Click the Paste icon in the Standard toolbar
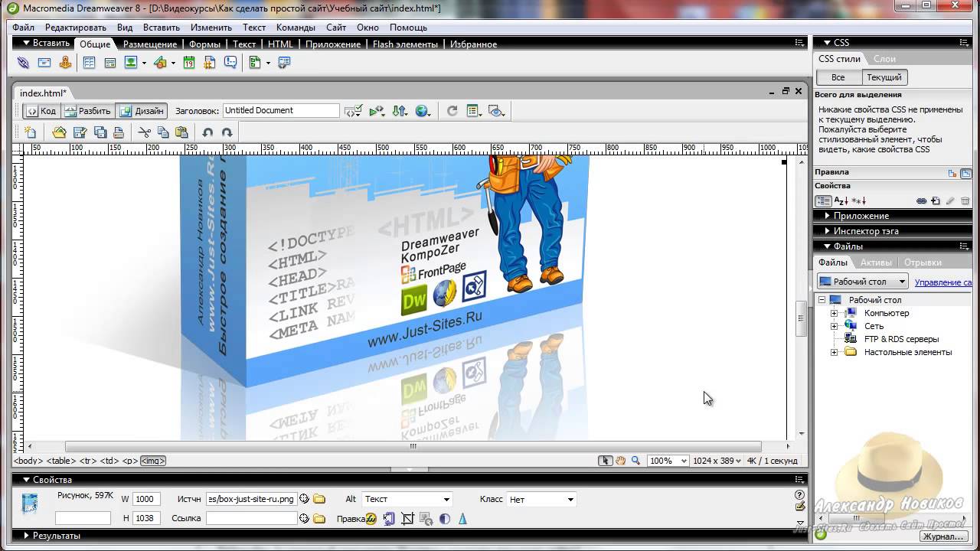This screenshot has width=980, height=551. (x=181, y=132)
